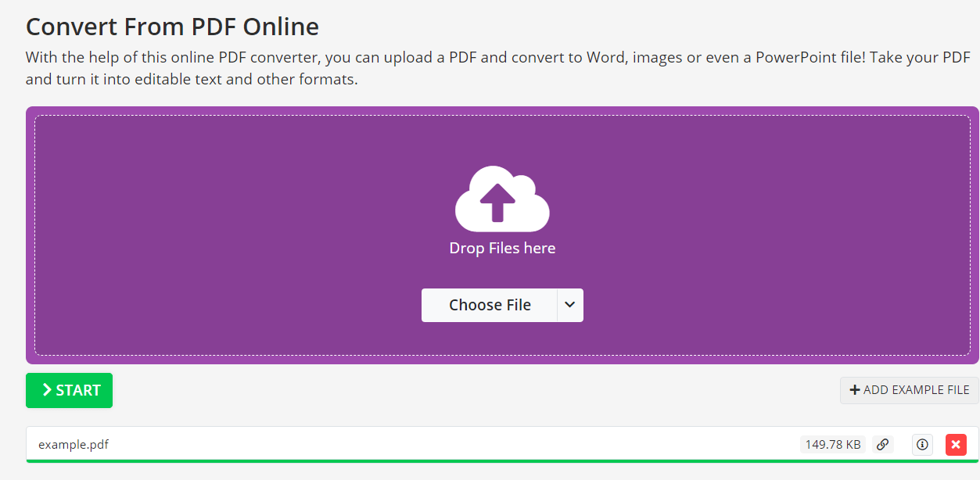Click the Choose File button
Image resolution: width=980 pixels, height=480 pixels.
490,305
